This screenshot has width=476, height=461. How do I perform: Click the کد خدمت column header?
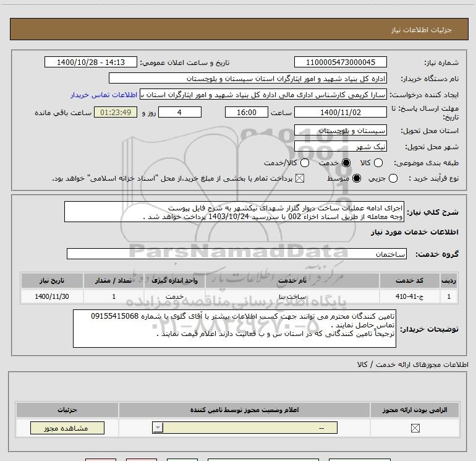pos(409,280)
